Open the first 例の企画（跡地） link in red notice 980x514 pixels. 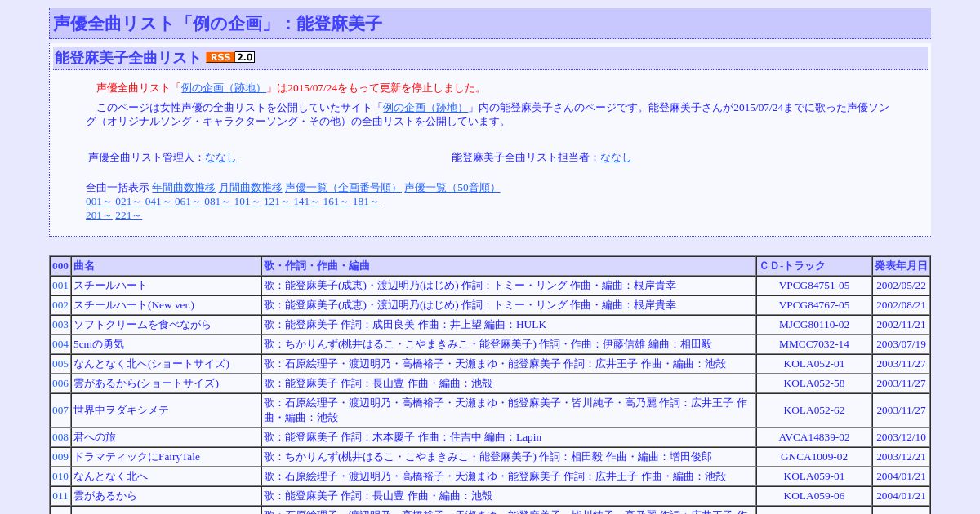click(x=224, y=88)
